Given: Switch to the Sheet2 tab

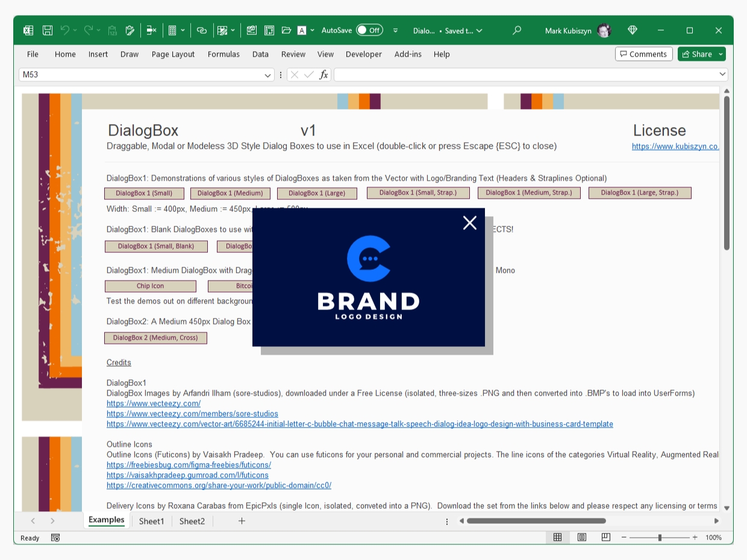Looking at the screenshot, I should pos(192,521).
